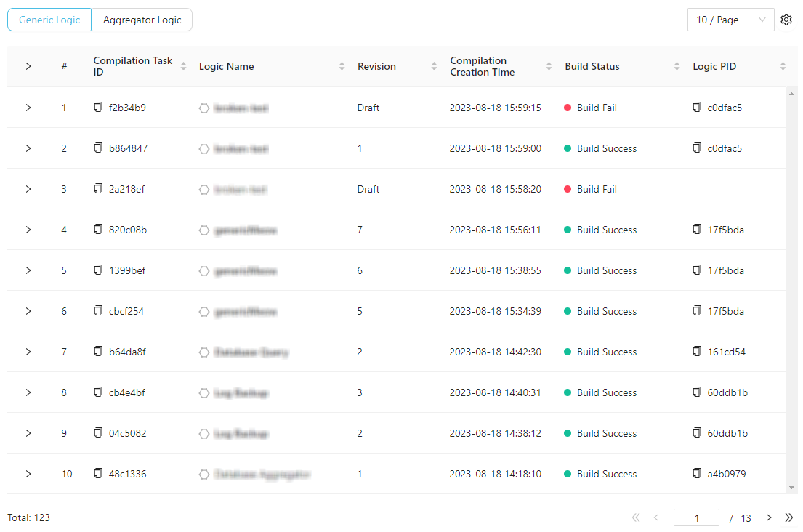This screenshot has width=803, height=532.
Task: Switch to Aggregator Logic tab
Action: (x=142, y=20)
